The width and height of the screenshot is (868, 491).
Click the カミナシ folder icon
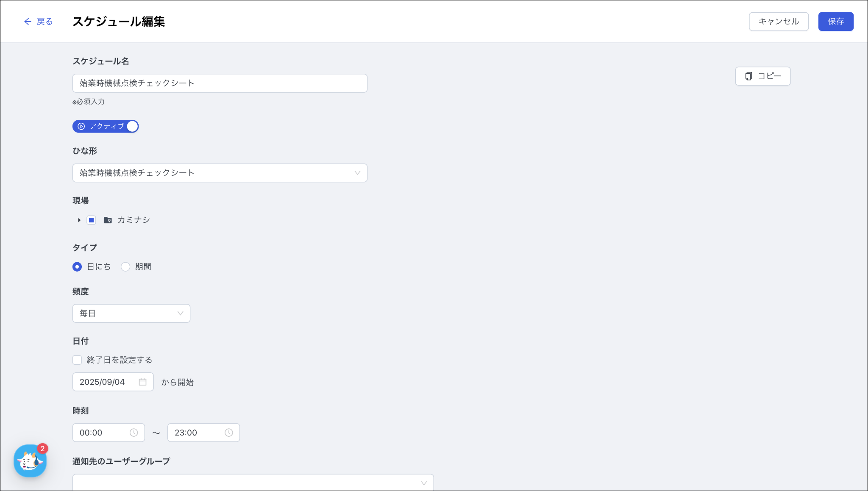pyautogui.click(x=108, y=220)
